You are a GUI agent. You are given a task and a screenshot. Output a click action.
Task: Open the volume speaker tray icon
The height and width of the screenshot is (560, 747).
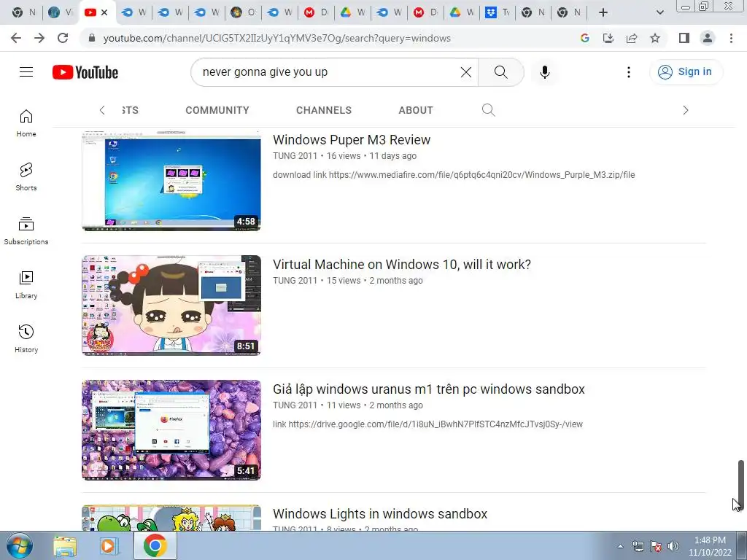673,546
